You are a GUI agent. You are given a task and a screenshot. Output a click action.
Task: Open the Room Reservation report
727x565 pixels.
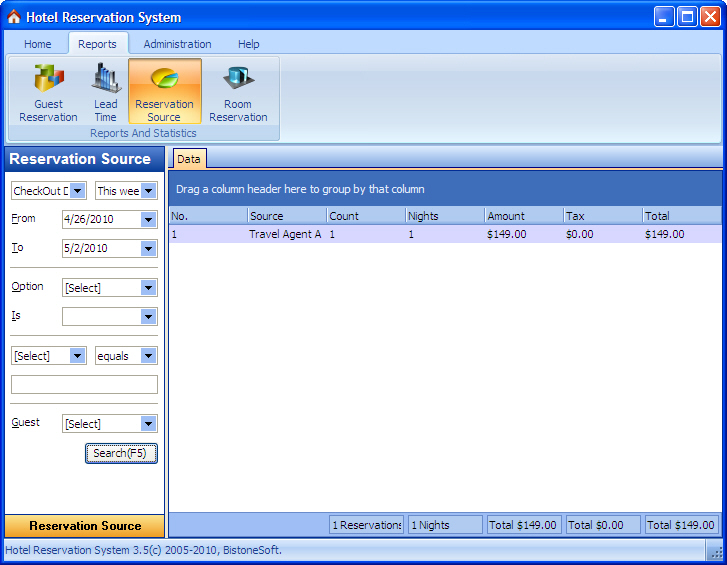[238, 92]
